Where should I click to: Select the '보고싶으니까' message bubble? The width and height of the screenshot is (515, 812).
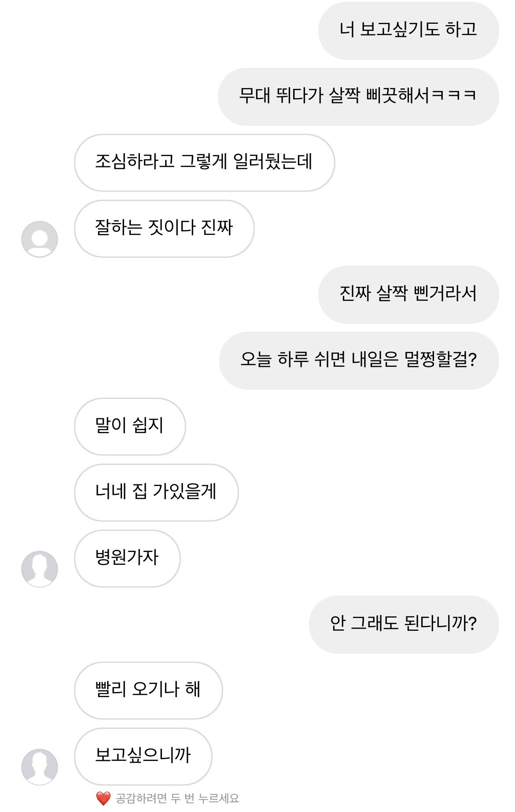coord(143,756)
